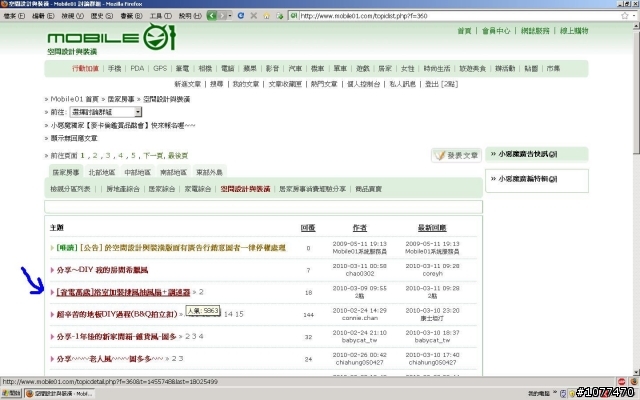This screenshot has height=400, width=640.
Task: Go to page 2 of the topic list
Action: pos(95,156)
